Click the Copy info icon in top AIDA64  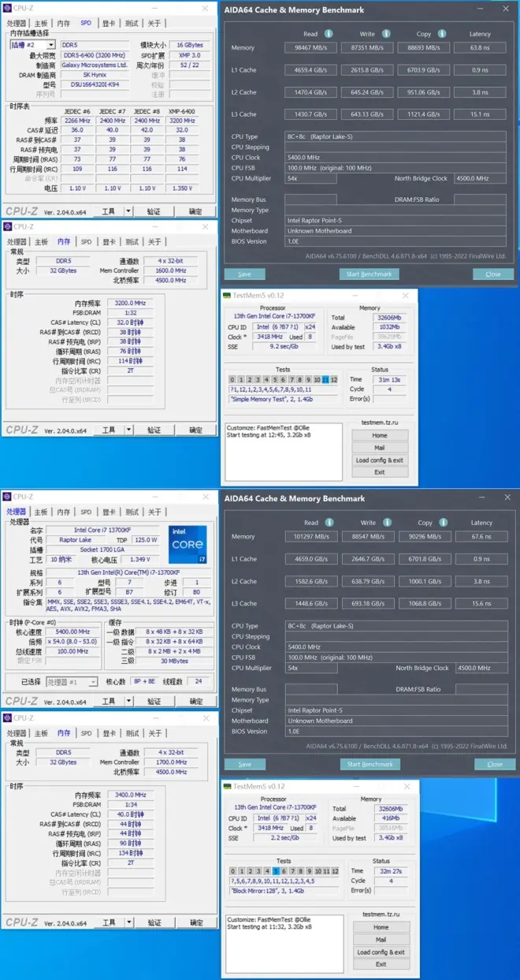click(x=442, y=34)
